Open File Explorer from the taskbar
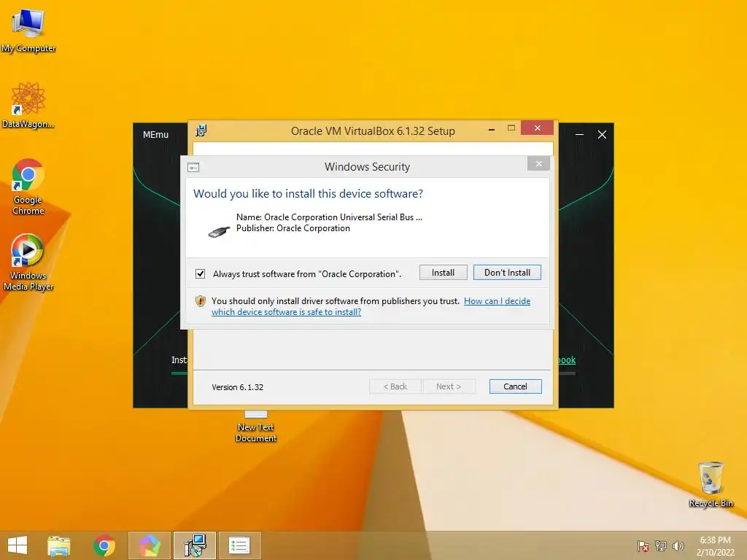This screenshot has height=560, width=747. pyautogui.click(x=58, y=545)
